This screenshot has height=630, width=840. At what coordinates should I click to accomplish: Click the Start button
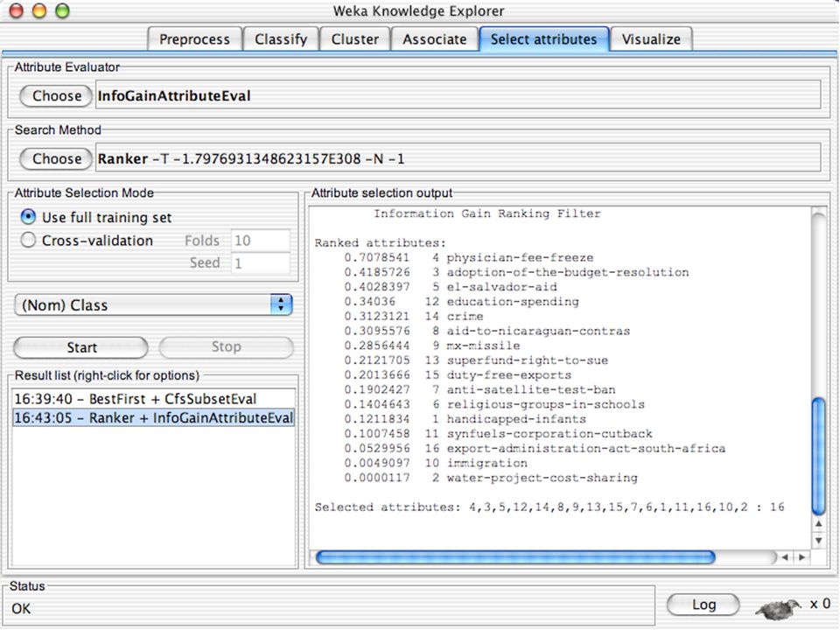tap(80, 347)
